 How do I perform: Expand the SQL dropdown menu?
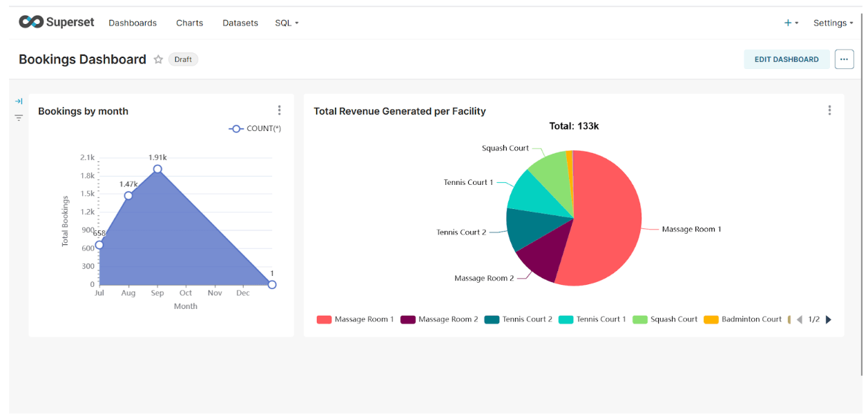(287, 23)
